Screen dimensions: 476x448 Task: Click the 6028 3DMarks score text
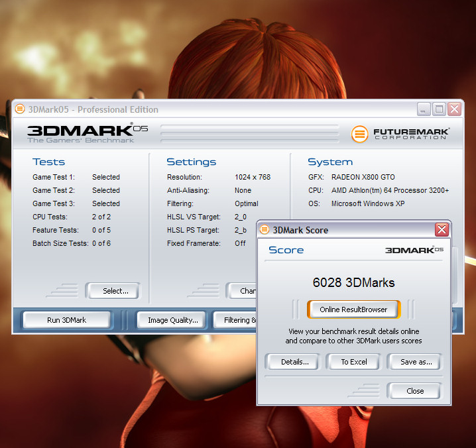pyautogui.click(x=353, y=282)
